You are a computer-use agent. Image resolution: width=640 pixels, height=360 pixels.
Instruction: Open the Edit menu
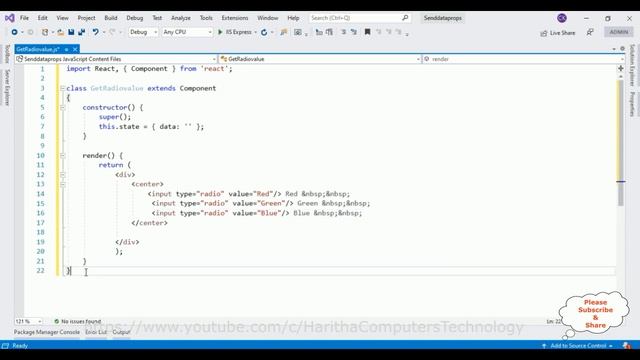[42, 18]
